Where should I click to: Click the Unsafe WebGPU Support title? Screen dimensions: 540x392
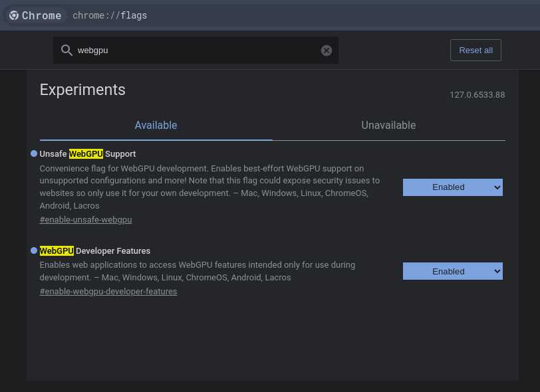click(x=88, y=154)
